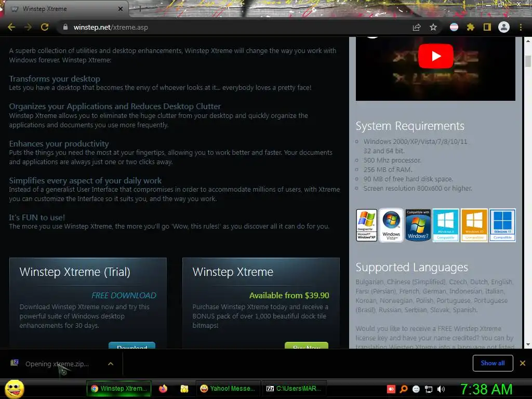Open the yellow folder taskbar icon

(184, 389)
